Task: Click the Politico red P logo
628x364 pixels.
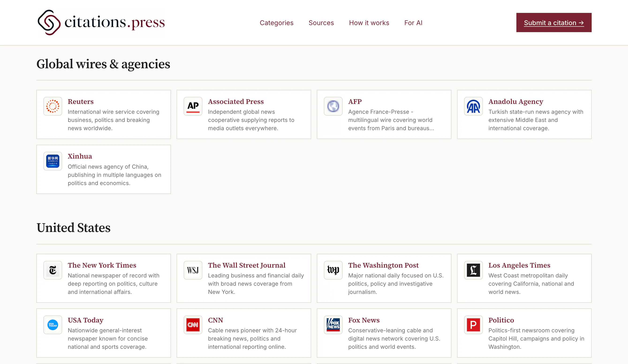Action: coord(473,325)
